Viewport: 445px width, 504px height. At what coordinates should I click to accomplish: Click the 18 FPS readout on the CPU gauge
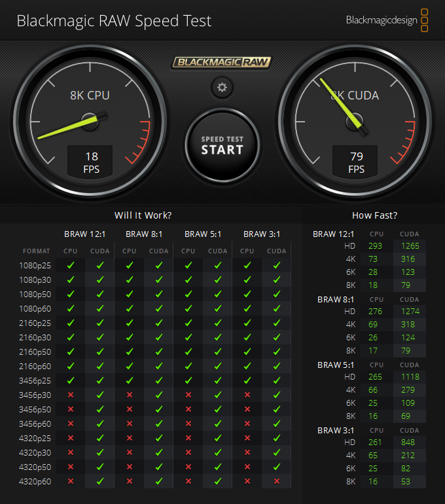(x=91, y=162)
